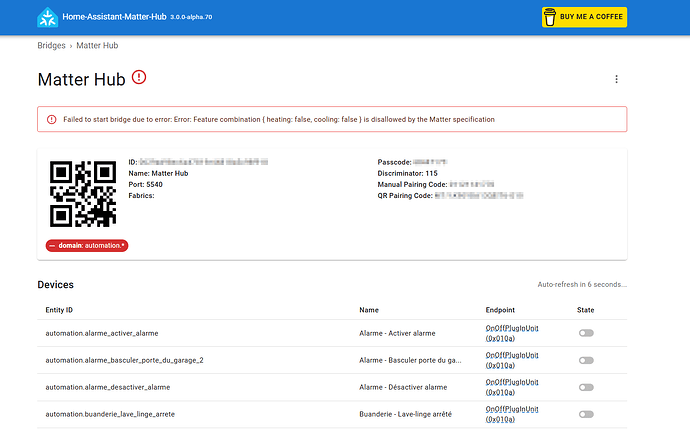Click the version label 3.0.0-alpha.70
Viewport: 690px width, 430px height.
[x=191, y=17]
